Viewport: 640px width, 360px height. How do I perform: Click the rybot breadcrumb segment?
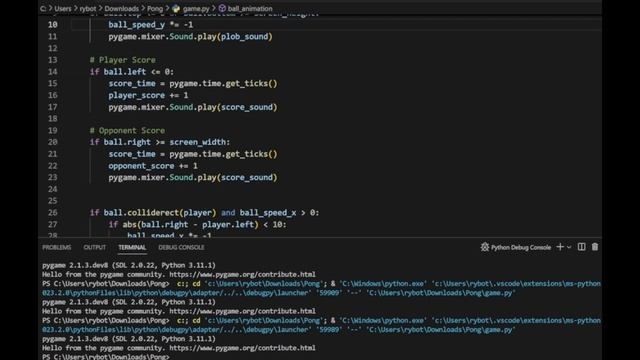[88, 9]
